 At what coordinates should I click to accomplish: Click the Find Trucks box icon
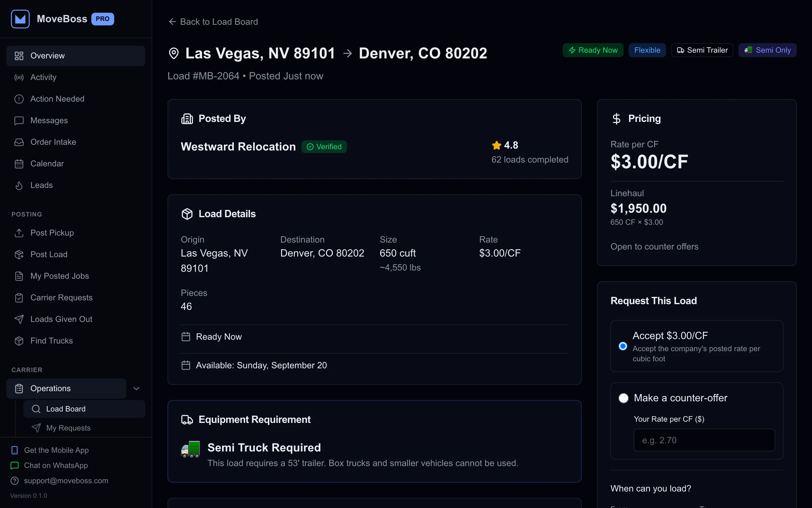pyautogui.click(x=19, y=341)
